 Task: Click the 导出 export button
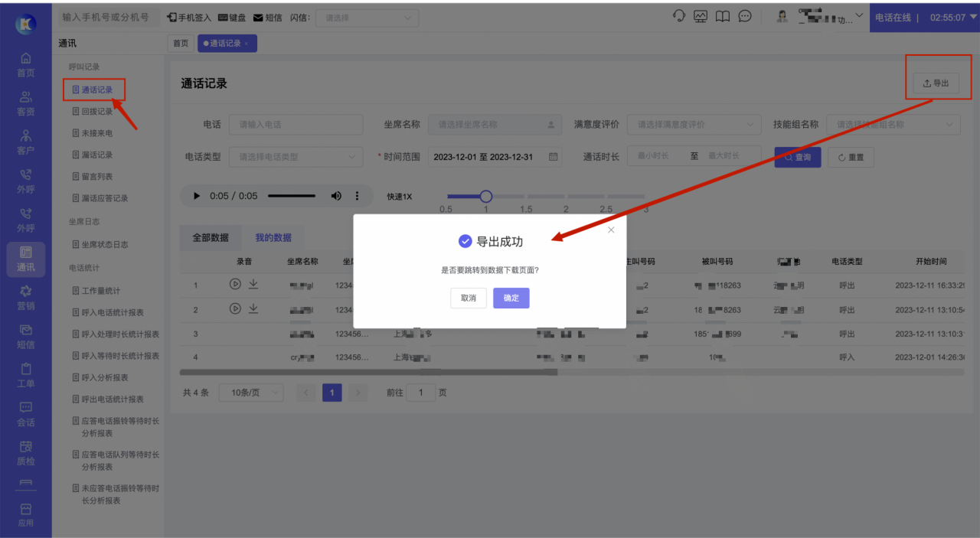(x=936, y=83)
